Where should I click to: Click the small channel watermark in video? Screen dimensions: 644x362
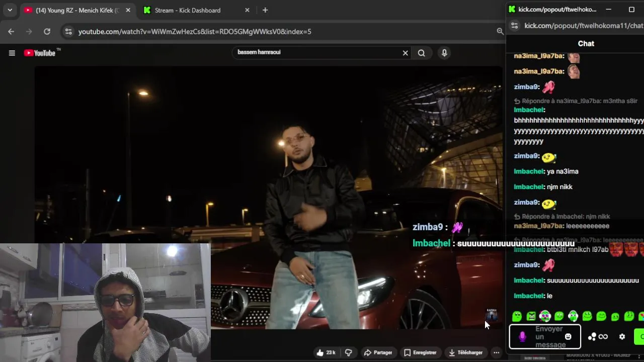point(492,315)
